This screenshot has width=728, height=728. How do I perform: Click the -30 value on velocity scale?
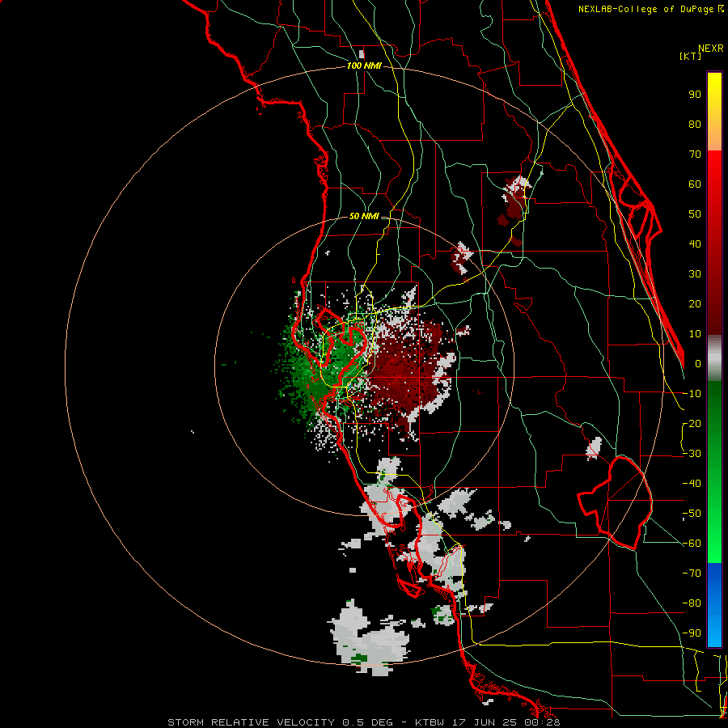tap(692, 454)
